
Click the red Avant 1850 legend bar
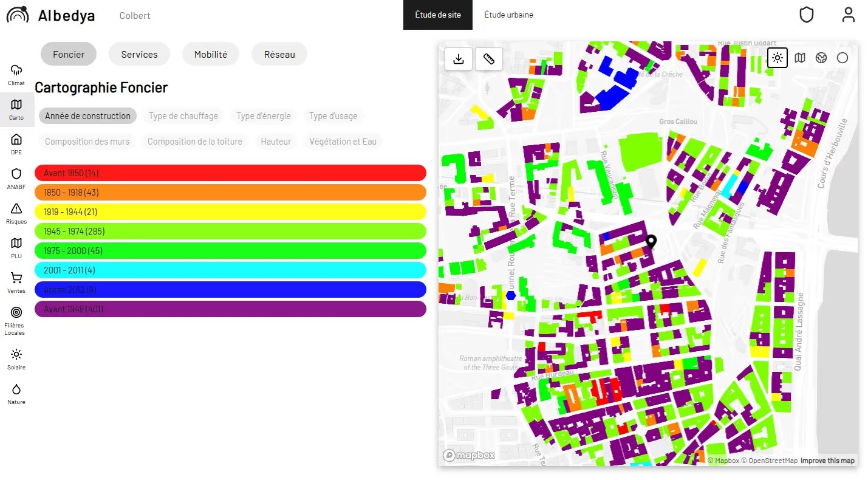tap(230, 173)
